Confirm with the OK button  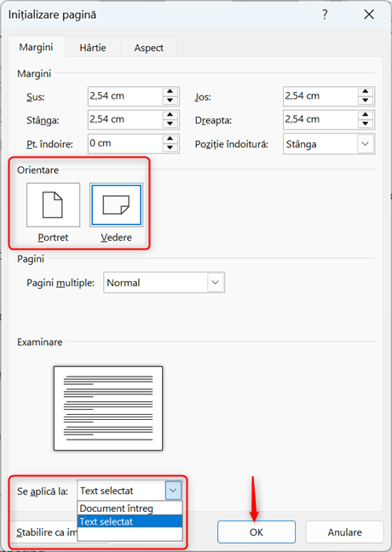pyautogui.click(x=257, y=532)
